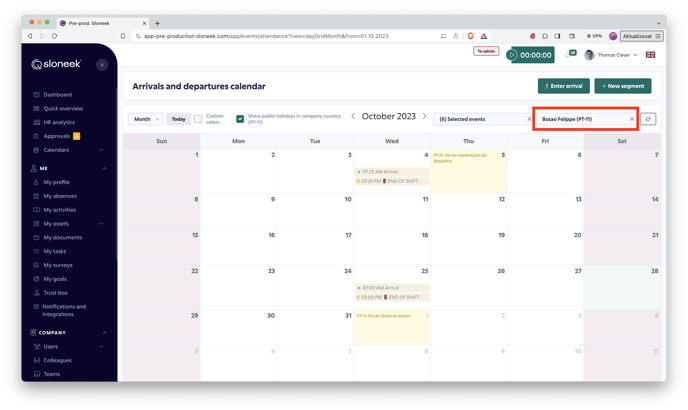Go to the next month arrow
This screenshot has height=410, width=688.
424,116
